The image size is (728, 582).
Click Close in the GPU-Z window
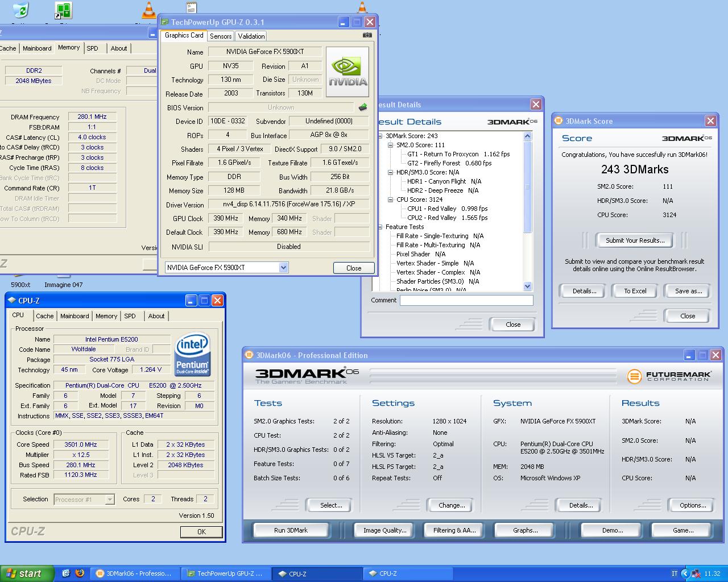pos(354,268)
